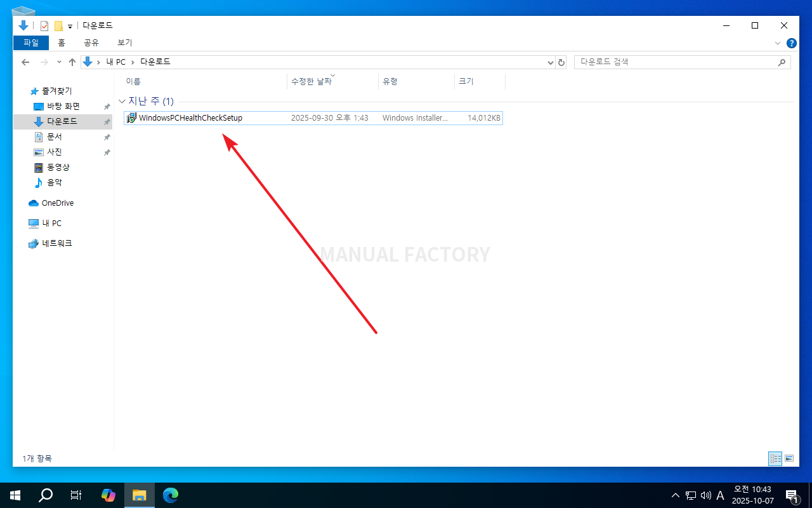Switch to the 보기 ribbon tab
This screenshot has height=508, width=812.
point(124,43)
